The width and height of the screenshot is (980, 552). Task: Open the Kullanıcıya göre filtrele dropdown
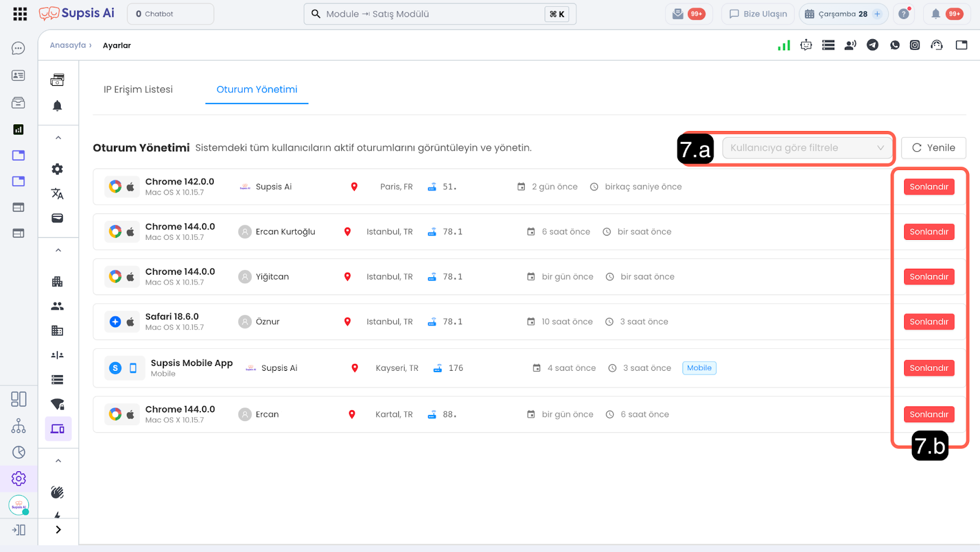(807, 148)
